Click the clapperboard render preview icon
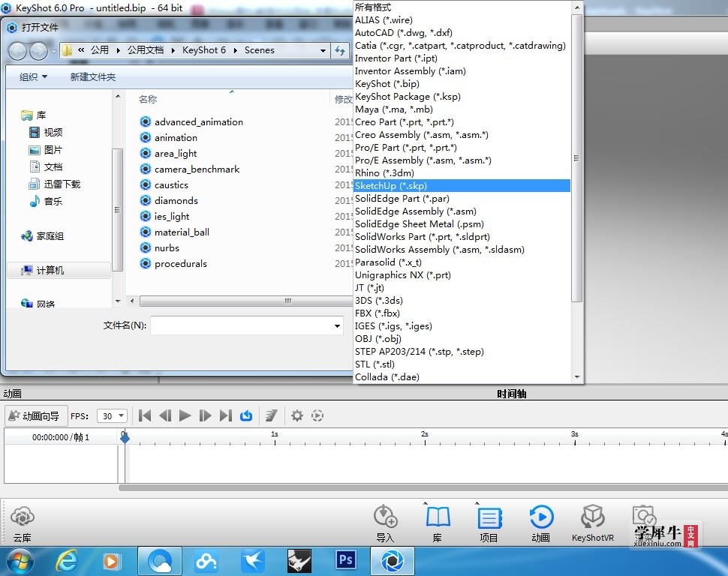 pyautogui.click(x=272, y=415)
